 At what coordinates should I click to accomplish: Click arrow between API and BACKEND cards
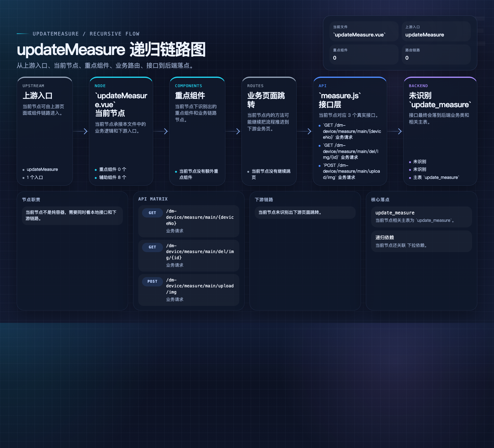click(x=395, y=131)
